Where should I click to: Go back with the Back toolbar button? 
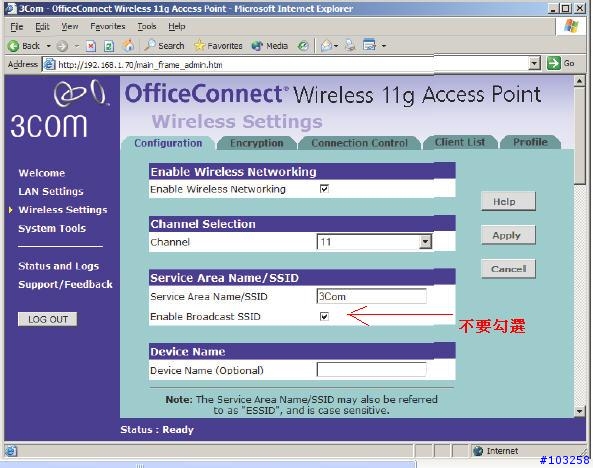(23, 46)
